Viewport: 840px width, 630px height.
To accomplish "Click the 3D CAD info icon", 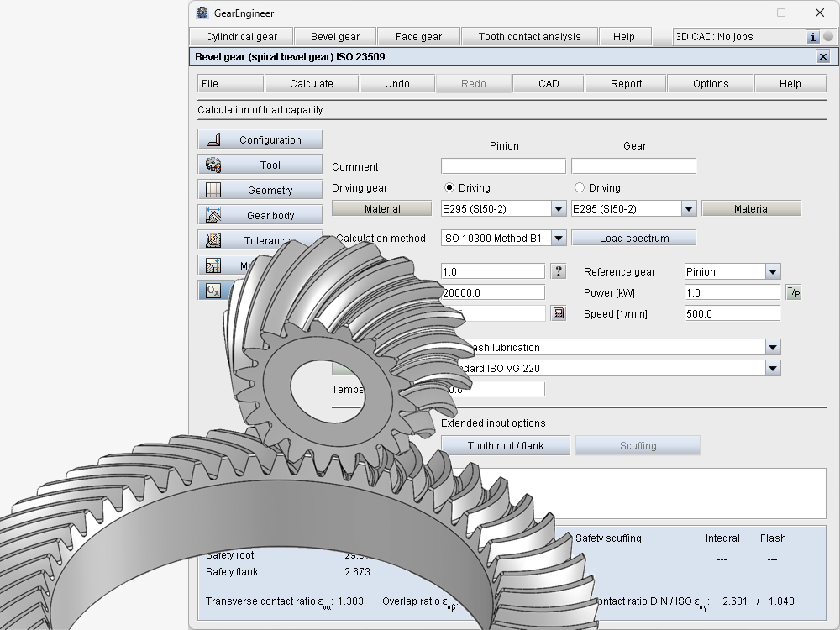I will [x=812, y=37].
